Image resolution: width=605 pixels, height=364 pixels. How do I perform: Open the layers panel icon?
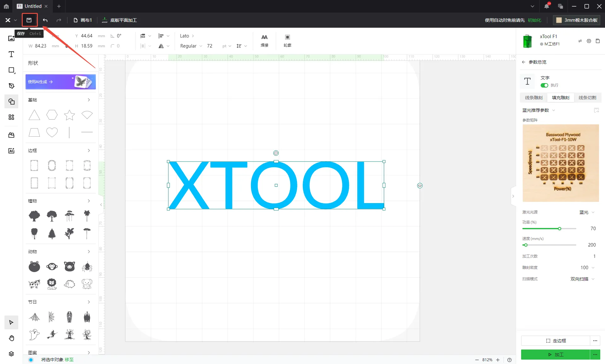click(x=11, y=354)
